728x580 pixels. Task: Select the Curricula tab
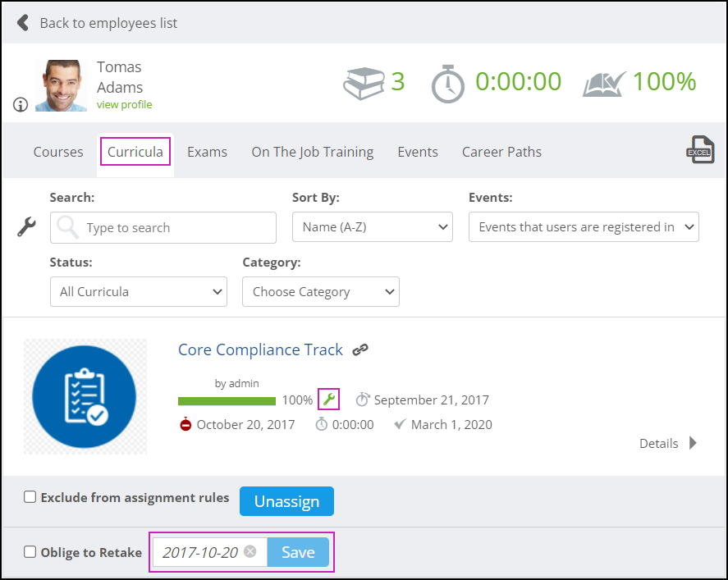click(135, 152)
